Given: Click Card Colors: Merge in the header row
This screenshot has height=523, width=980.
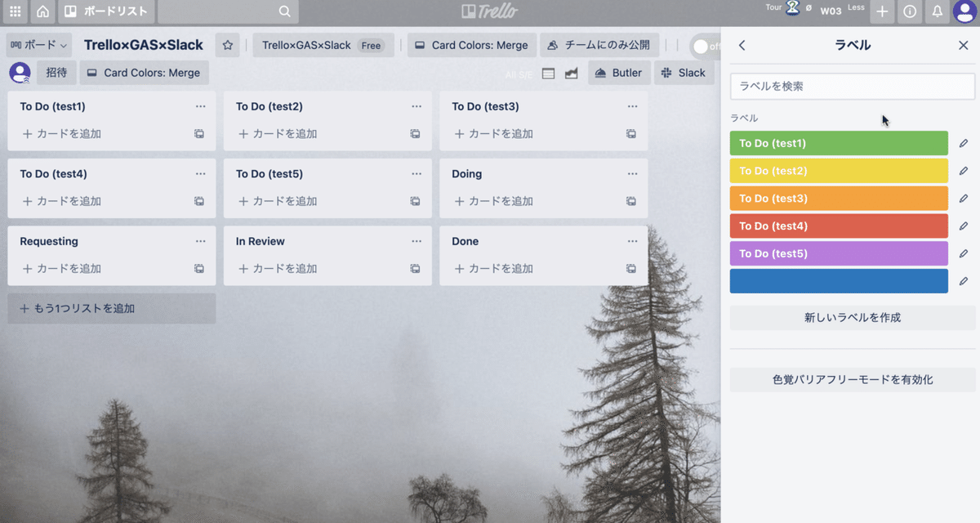Looking at the screenshot, I should pyautogui.click(x=472, y=45).
